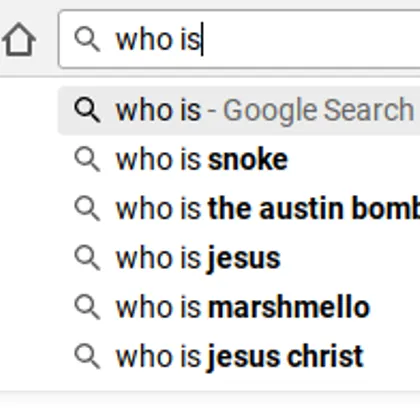Select the 'who is jesus' suggestion
Viewport: 420px width, 420px height.
click(x=239, y=258)
